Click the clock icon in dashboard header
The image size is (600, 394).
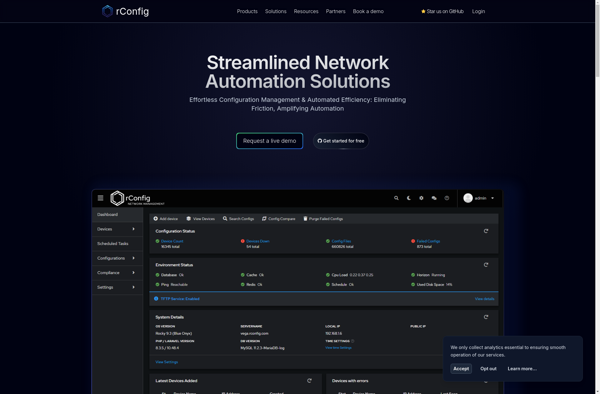tap(447, 198)
